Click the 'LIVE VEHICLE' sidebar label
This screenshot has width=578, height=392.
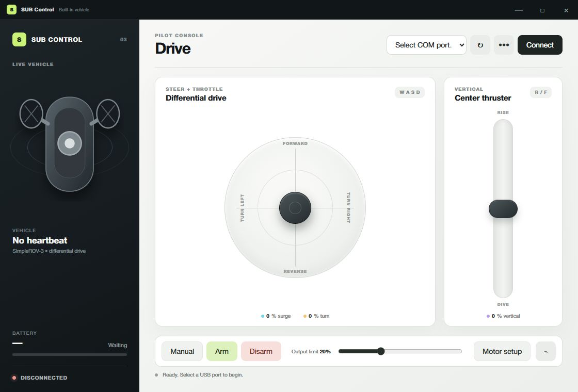33,64
